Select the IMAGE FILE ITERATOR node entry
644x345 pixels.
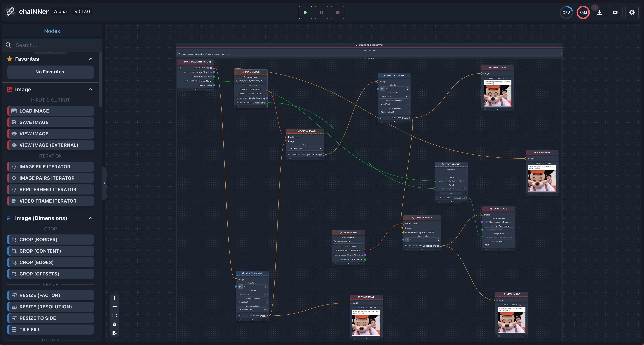point(51,167)
